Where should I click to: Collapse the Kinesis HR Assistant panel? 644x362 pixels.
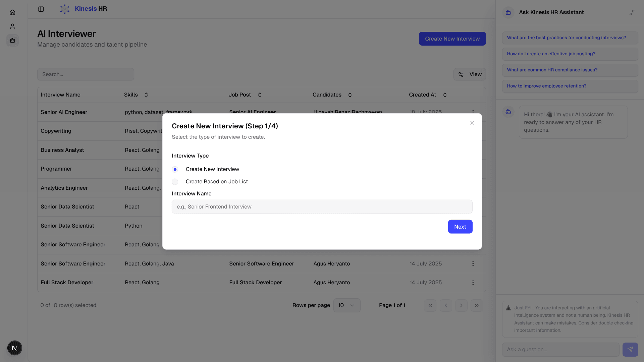632,12
